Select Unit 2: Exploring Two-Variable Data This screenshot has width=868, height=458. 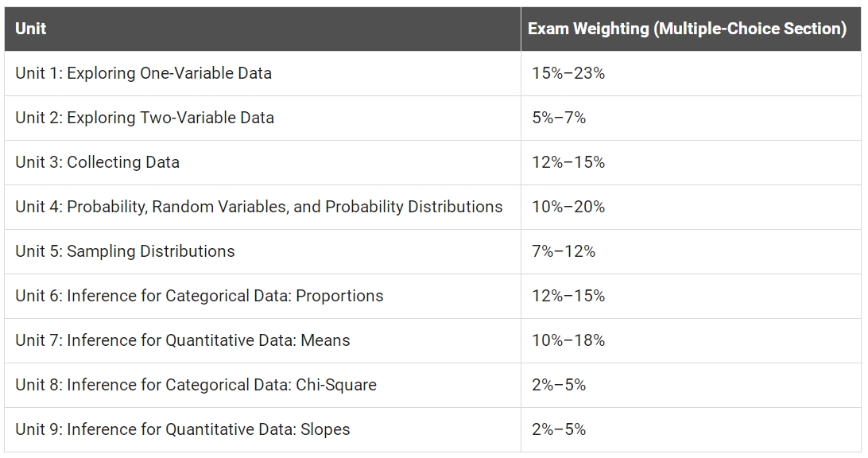pyautogui.click(x=145, y=118)
